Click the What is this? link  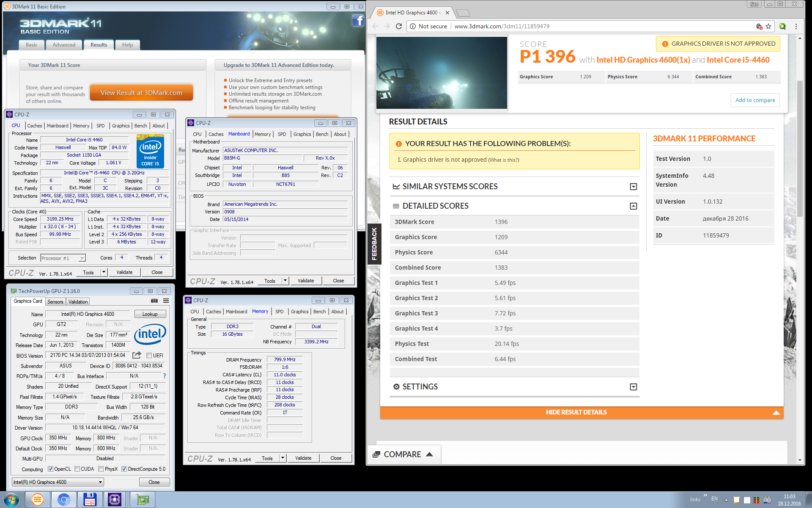503,160
